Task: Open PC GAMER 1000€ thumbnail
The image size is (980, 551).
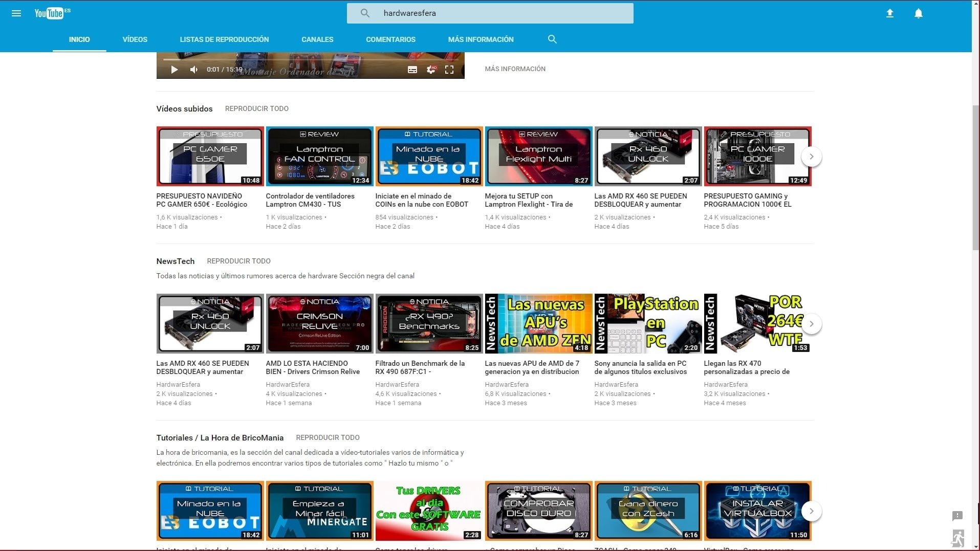Action: click(x=757, y=156)
